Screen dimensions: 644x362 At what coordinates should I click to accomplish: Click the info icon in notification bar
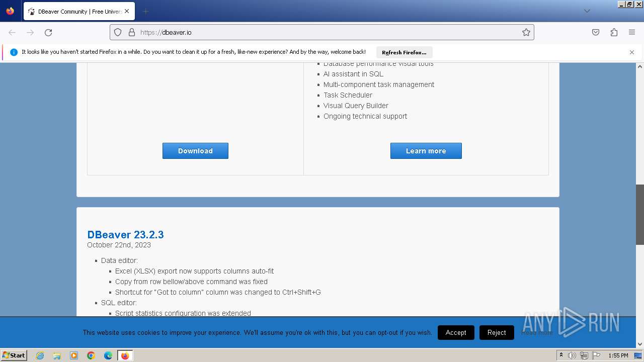(14, 52)
